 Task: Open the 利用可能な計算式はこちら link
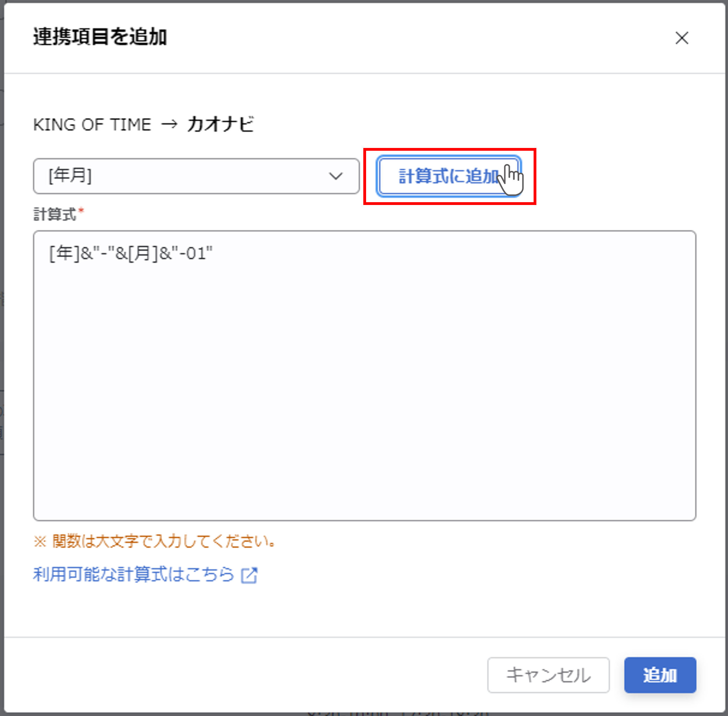[x=134, y=575]
